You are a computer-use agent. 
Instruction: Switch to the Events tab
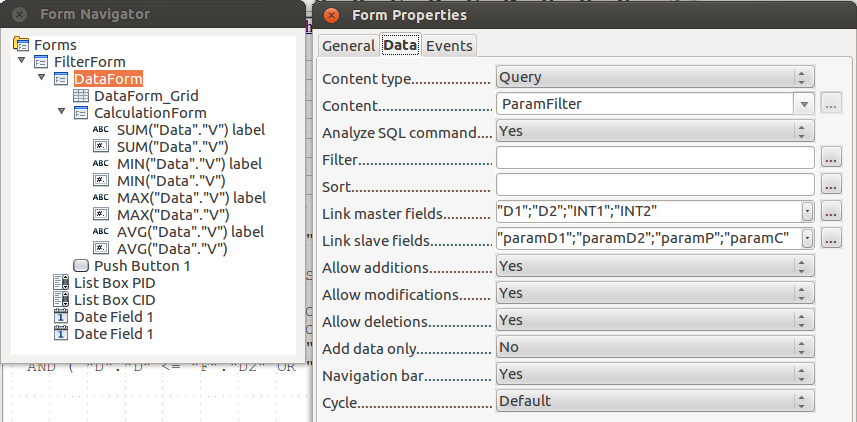449,45
